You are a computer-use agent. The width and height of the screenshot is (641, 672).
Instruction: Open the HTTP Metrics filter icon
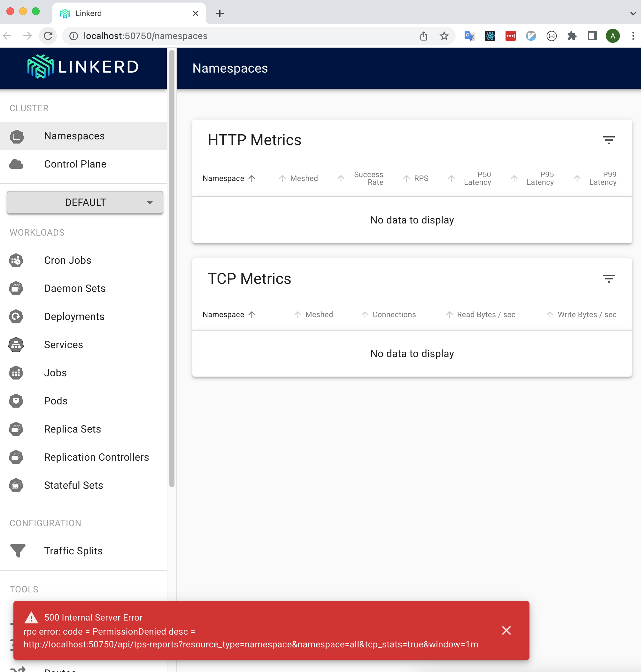pos(609,139)
